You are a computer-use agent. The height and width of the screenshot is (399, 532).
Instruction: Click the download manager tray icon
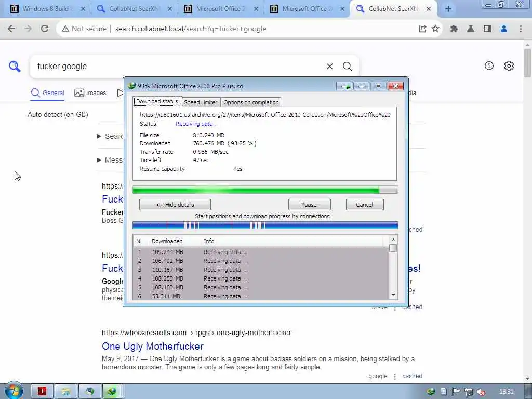431,392
